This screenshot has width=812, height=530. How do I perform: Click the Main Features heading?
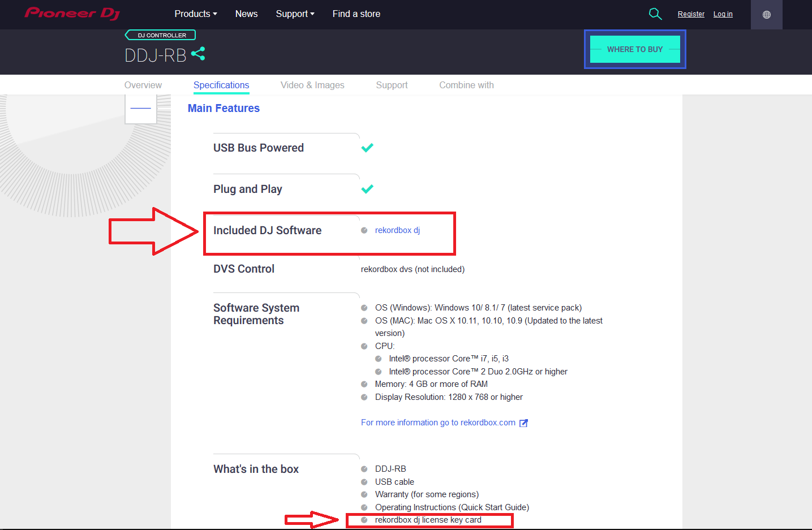(224, 108)
